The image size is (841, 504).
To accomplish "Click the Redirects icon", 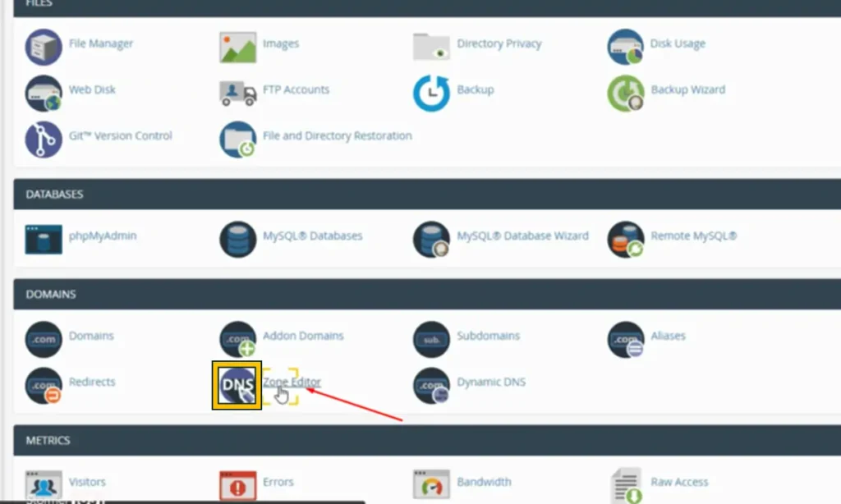I will click(44, 385).
